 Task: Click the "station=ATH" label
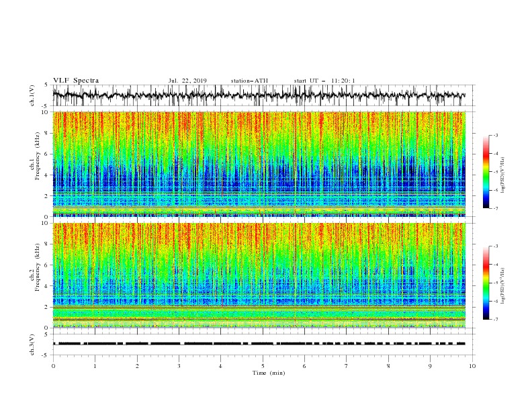(249, 81)
